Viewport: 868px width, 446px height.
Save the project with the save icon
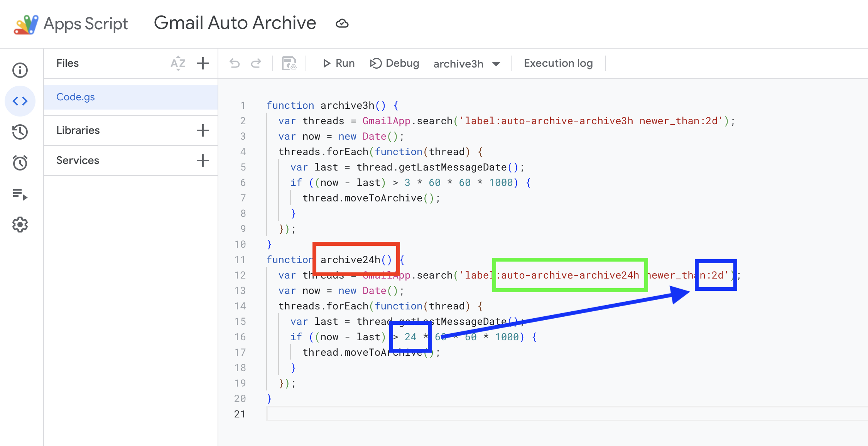click(x=289, y=63)
